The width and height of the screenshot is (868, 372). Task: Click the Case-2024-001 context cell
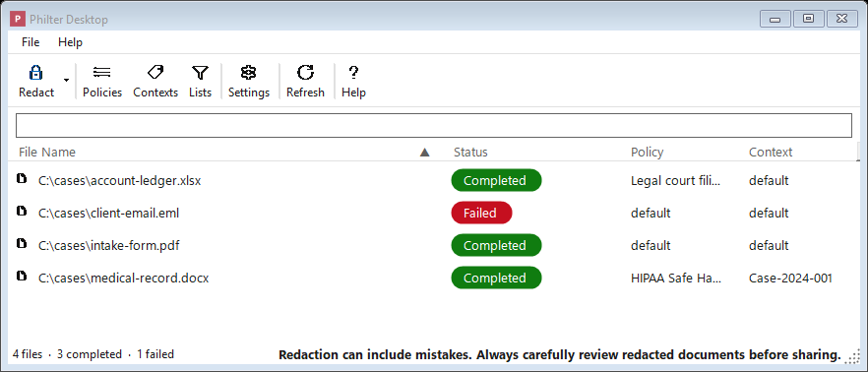(x=790, y=278)
